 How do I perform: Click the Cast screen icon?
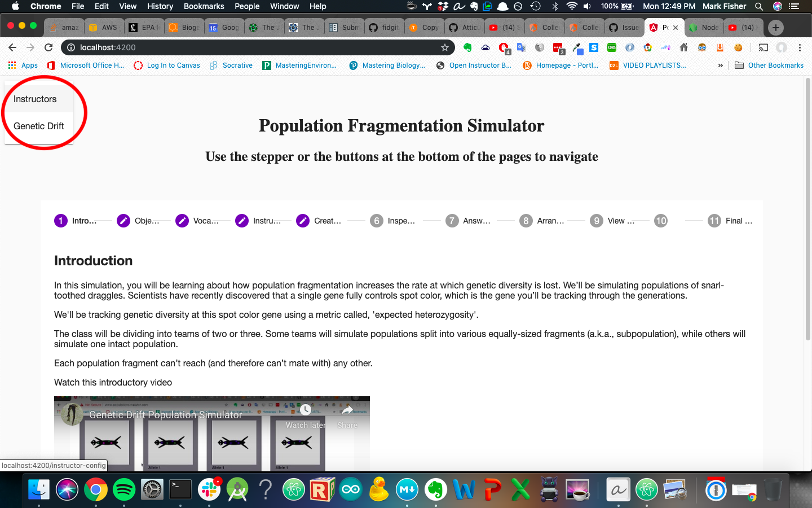[x=763, y=47]
